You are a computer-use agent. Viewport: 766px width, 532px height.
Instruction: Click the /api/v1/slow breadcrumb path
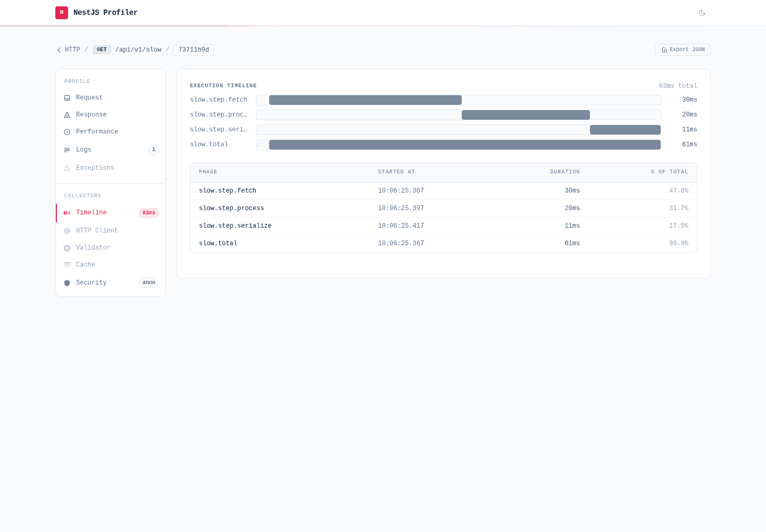pyautogui.click(x=138, y=49)
